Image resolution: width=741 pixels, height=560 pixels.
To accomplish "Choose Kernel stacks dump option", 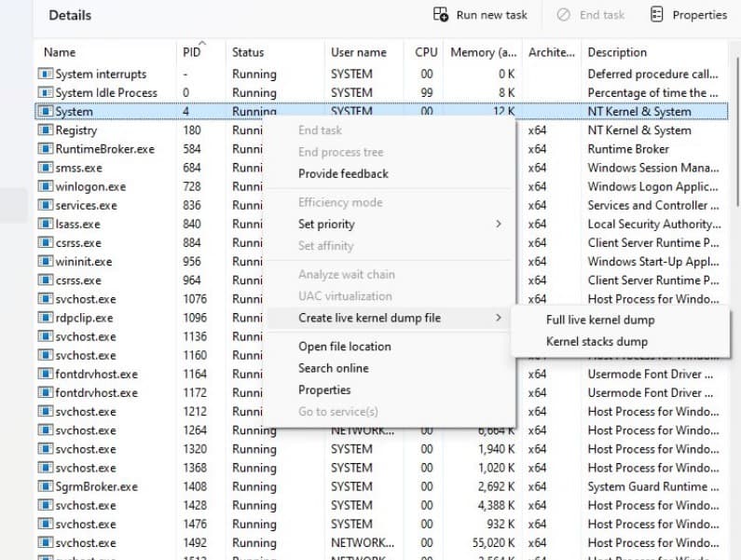I will pyautogui.click(x=597, y=342).
